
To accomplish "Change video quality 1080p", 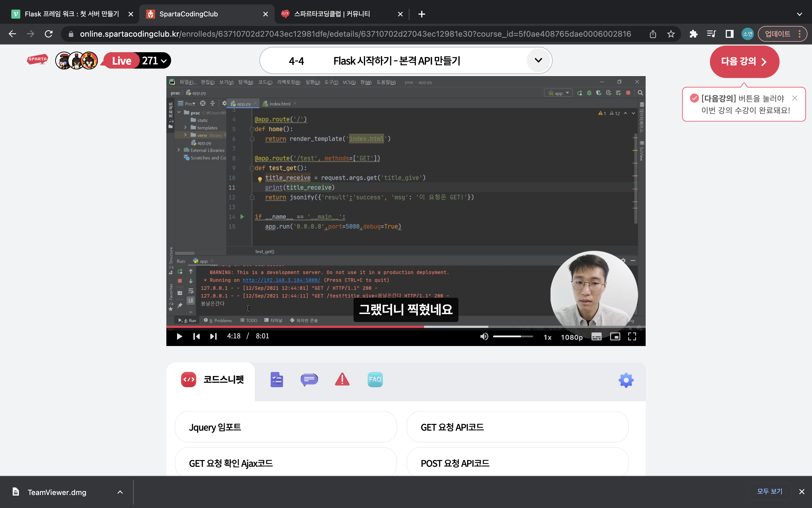I will [x=572, y=337].
